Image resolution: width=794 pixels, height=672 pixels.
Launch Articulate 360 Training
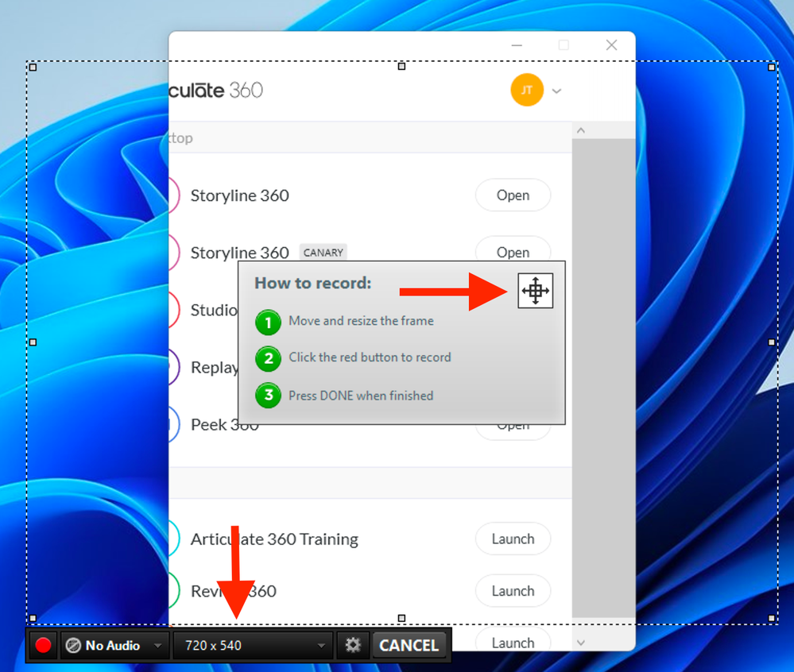[513, 539]
